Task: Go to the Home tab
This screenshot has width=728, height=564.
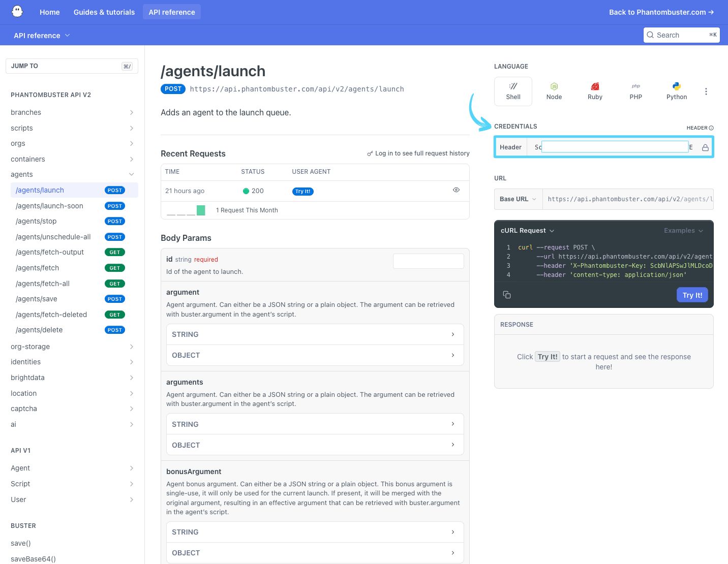Action: 50,12
